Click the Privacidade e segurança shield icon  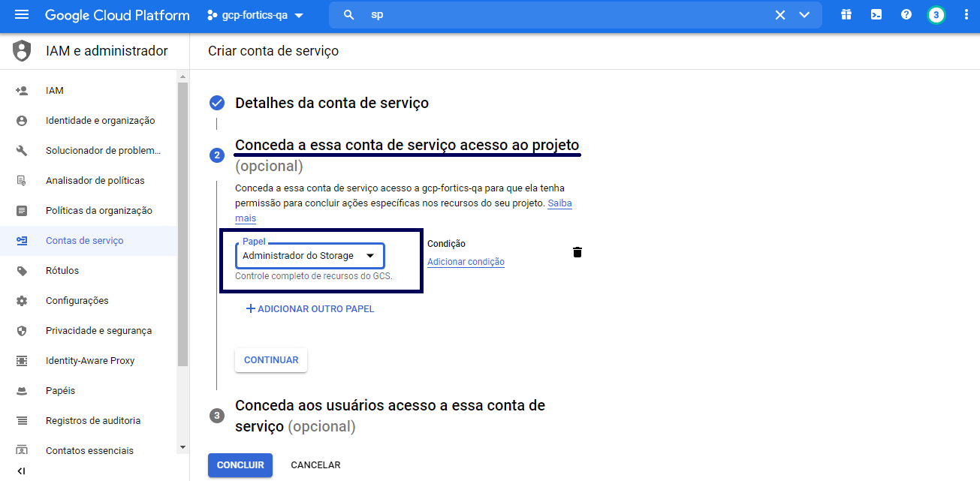pyautogui.click(x=22, y=331)
